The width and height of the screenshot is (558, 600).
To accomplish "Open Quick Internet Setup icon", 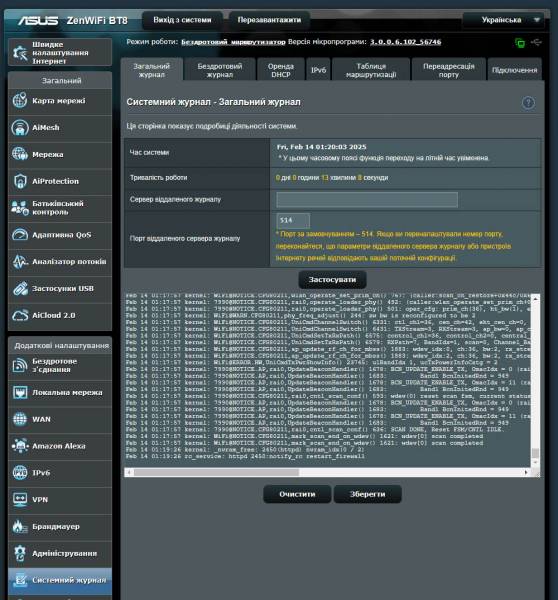I will (x=20, y=52).
